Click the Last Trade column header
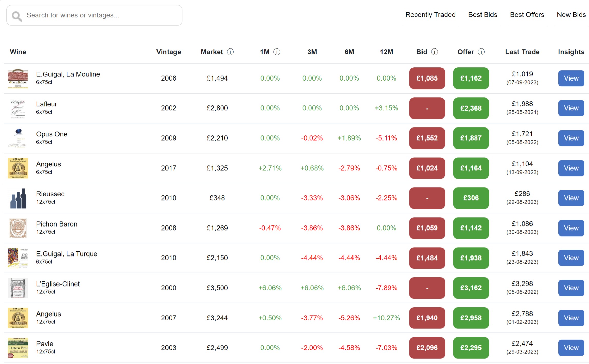 pos(522,52)
